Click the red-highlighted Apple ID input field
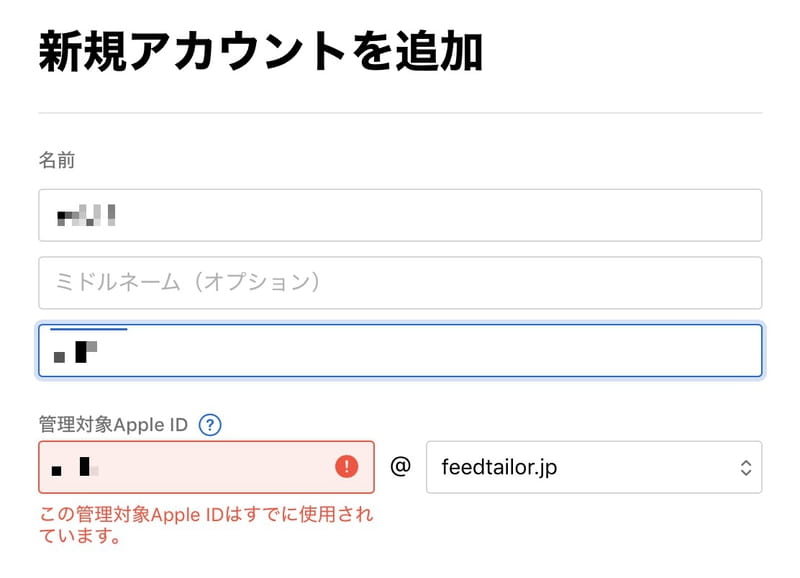The height and width of the screenshot is (578, 800). coord(206,467)
